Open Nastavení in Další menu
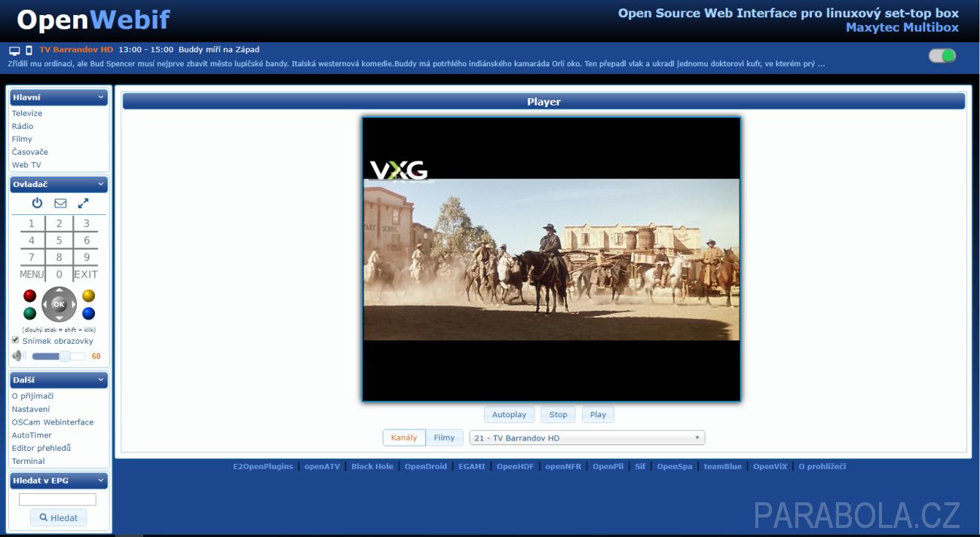Viewport: 980px width, 537px height. pos(31,409)
